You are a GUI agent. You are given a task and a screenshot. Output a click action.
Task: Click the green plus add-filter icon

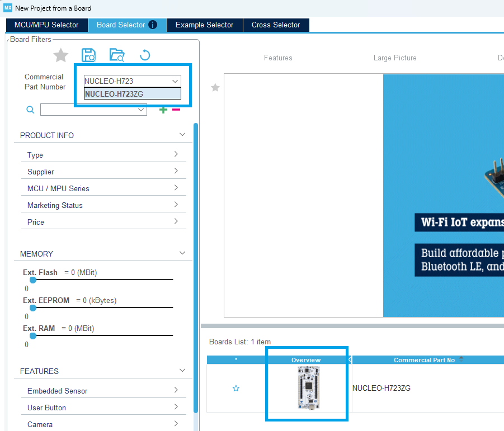pyautogui.click(x=163, y=110)
